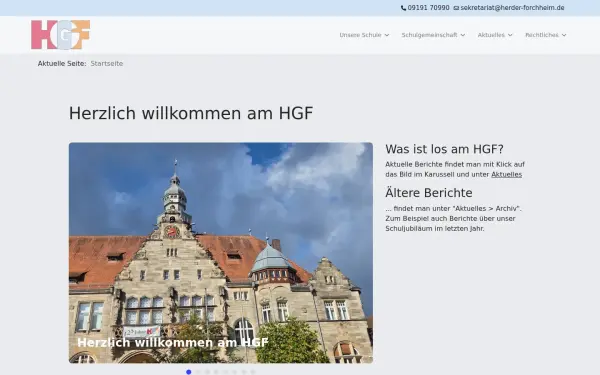Call the phone number 09191 70990
Image resolution: width=600 pixels, height=375 pixels.
[x=429, y=8]
